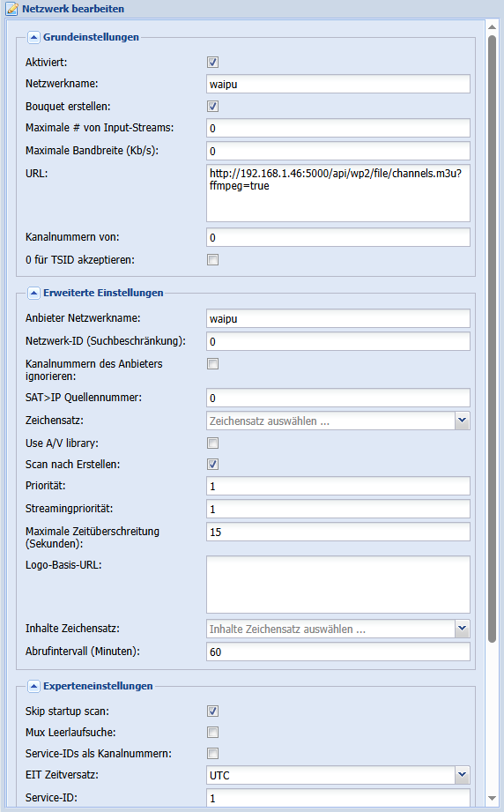Click into the URL text area
504x812 pixels.
coord(337,193)
